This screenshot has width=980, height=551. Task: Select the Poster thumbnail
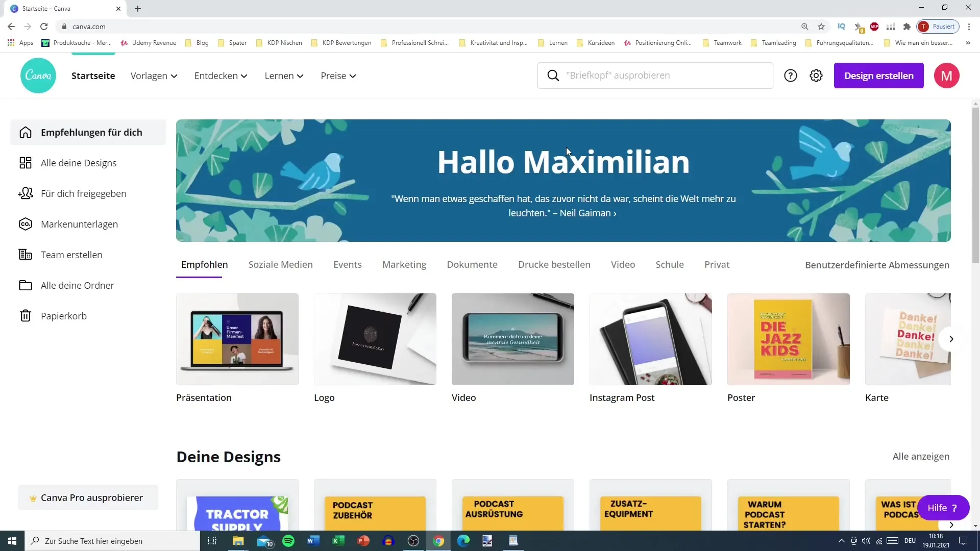tap(789, 339)
